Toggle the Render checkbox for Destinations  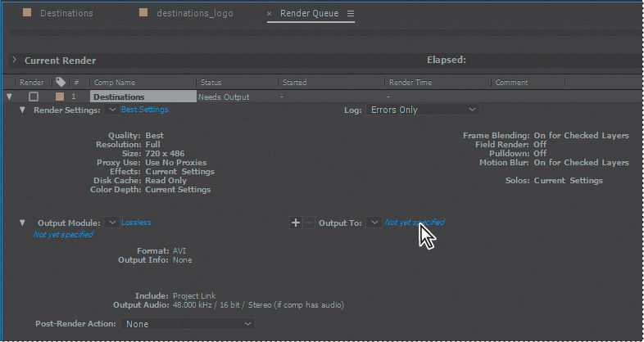[34, 97]
